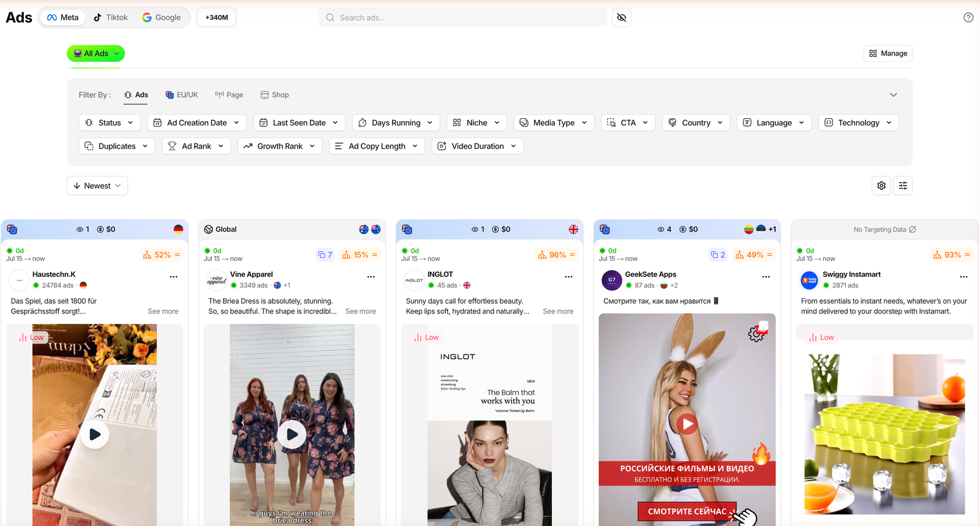This screenshot has height=526, width=980.
Task: Click the Haustechn.K page avatar
Action: point(20,280)
